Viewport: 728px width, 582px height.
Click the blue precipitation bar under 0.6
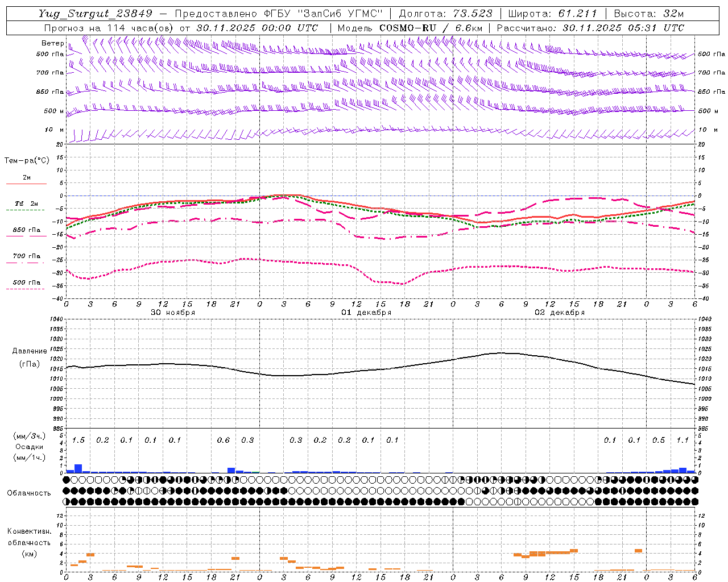coord(231,470)
